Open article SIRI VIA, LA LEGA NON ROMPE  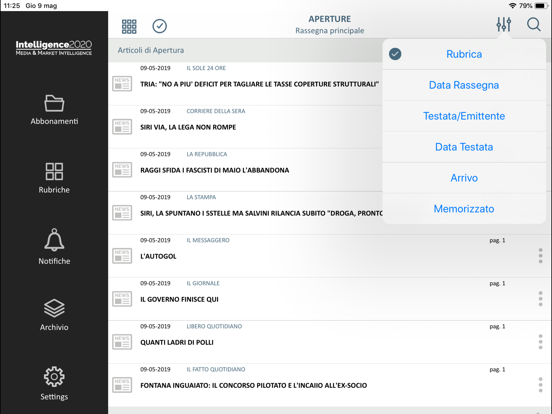[x=188, y=127]
